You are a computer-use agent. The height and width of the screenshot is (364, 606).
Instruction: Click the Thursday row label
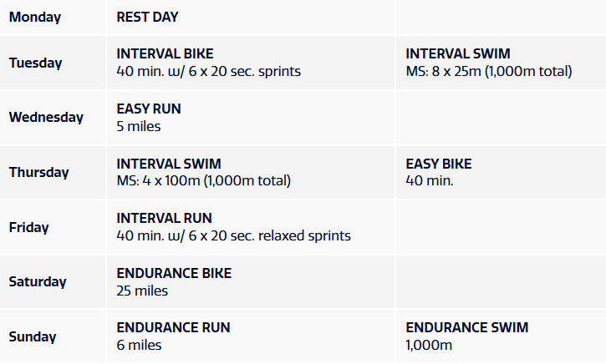pos(38,172)
